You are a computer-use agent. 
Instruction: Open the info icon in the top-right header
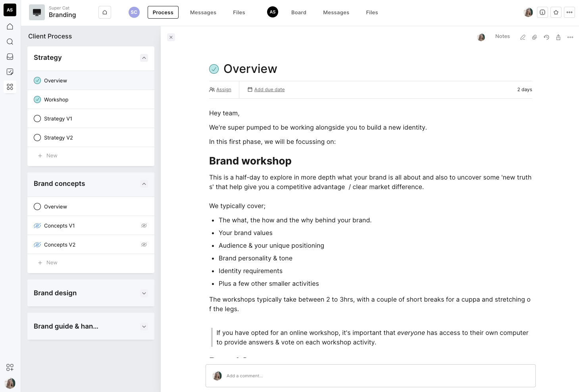tap(542, 12)
